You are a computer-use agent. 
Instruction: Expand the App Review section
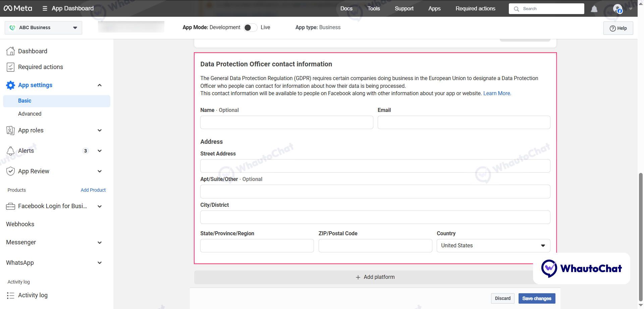(x=100, y=171)
